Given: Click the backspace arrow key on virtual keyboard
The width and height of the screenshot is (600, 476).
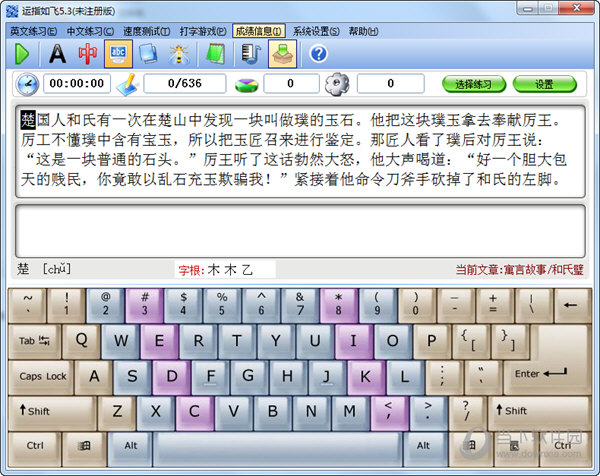Looking at the screenshot, I should [572, 305].
